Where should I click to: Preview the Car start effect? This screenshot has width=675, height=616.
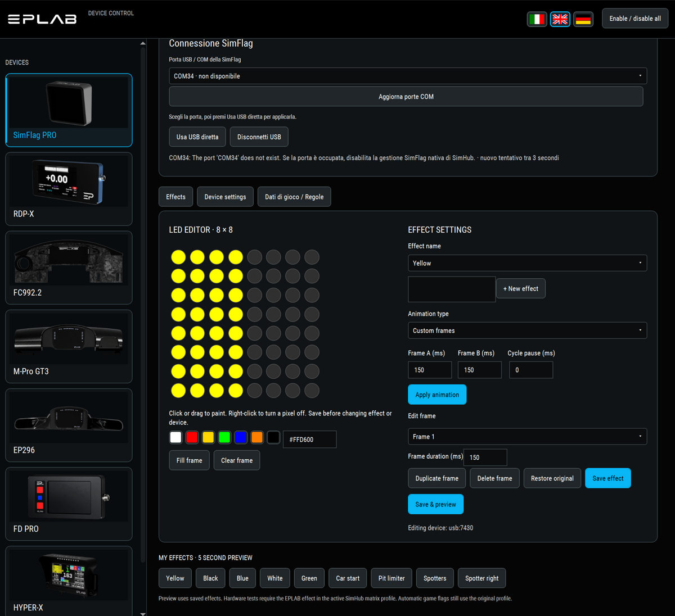pos(348,578)
